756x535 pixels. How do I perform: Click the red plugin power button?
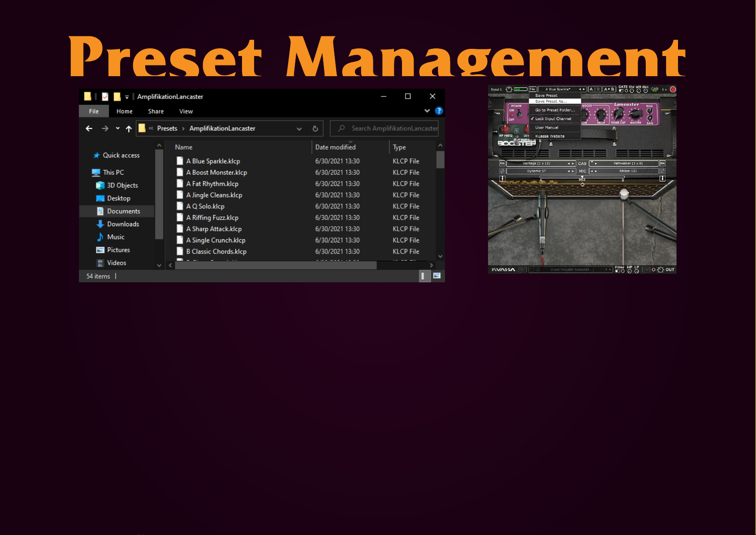[x=673, y=89]
